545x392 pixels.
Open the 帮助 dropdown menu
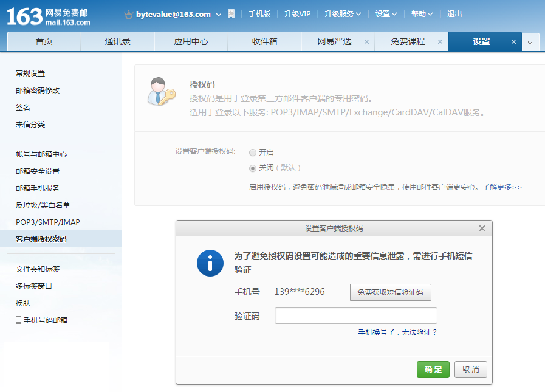click(422, 14)
